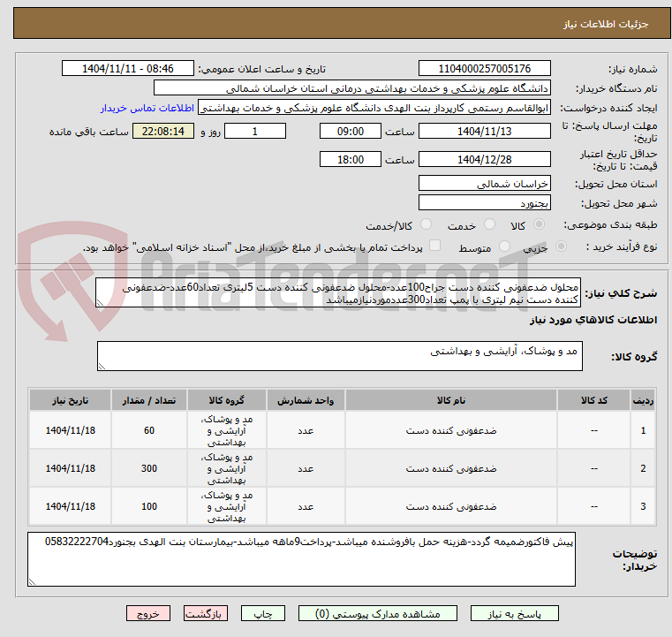Click the announcement date field 1404/11/11 - 08:46
The width and height of the screenshot is (672, 637).
(x=128, y=69)
